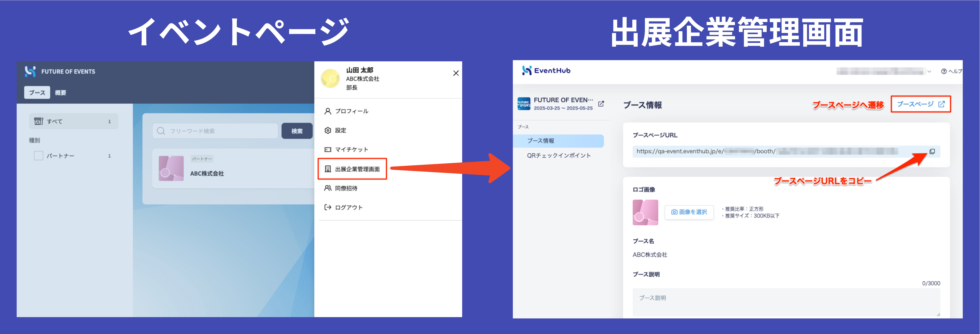The height and width of the screenshot is (334, 980).
Task: Click the ブースページ button
Action: tap(921, 104)
